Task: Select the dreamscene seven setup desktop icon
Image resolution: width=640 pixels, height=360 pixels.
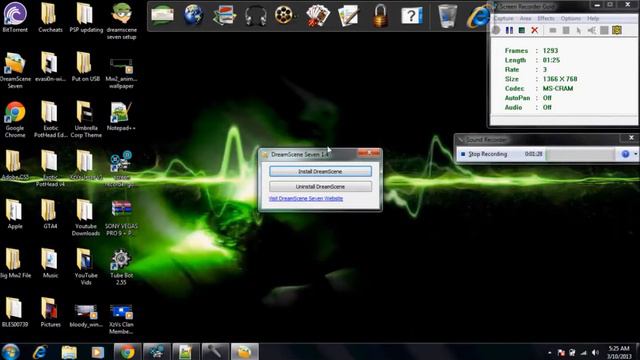Action: (x=121, y=21)
